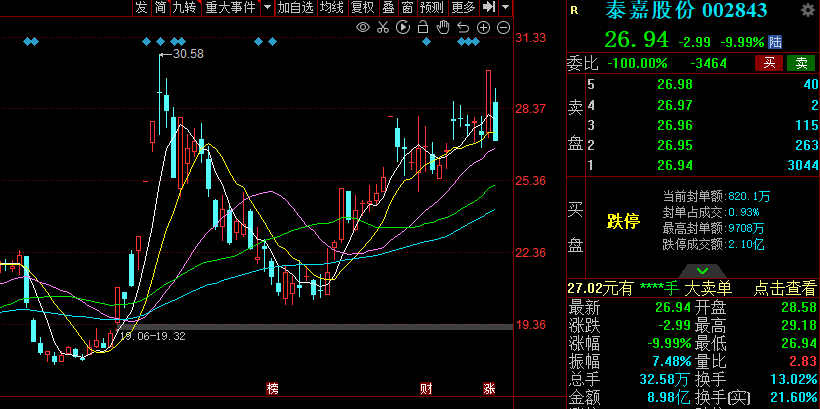Click the 30.58 high price label
Image resolution: width=820 pixels, height=409 pixels.
pyautogui.click(x=188, y=53)
